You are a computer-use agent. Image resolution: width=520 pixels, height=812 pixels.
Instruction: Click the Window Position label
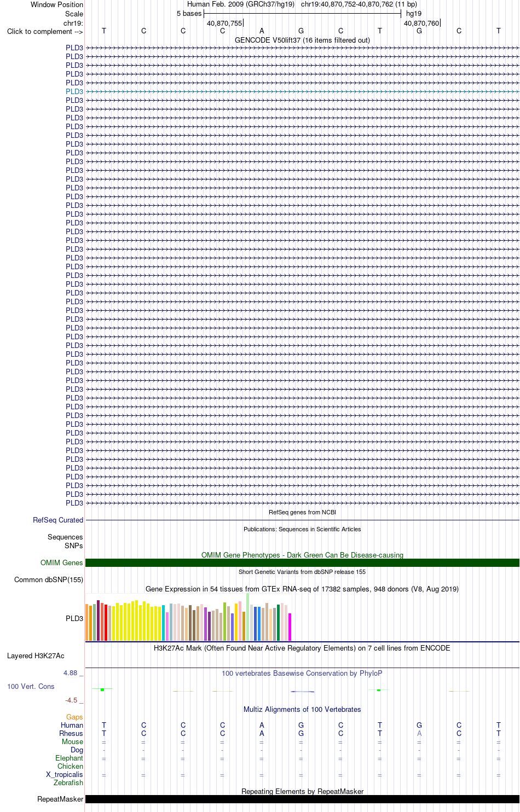point(57,4)
